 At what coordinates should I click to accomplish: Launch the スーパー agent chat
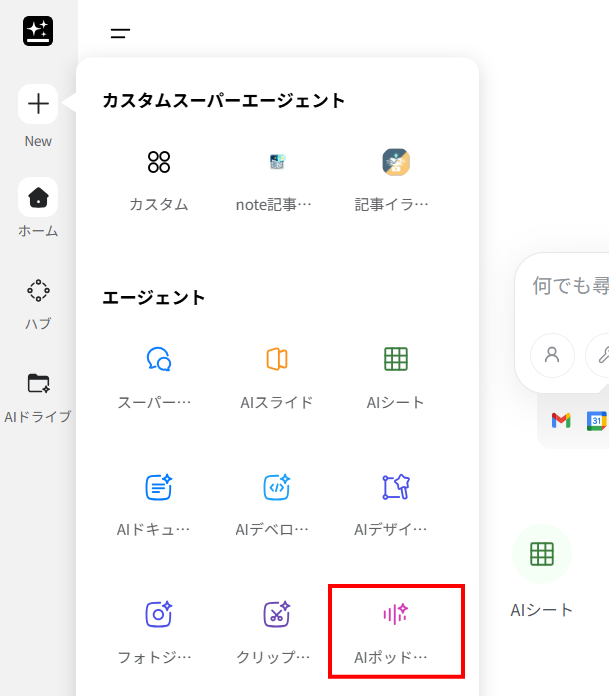pyautogui.click(x=159, y=374)
